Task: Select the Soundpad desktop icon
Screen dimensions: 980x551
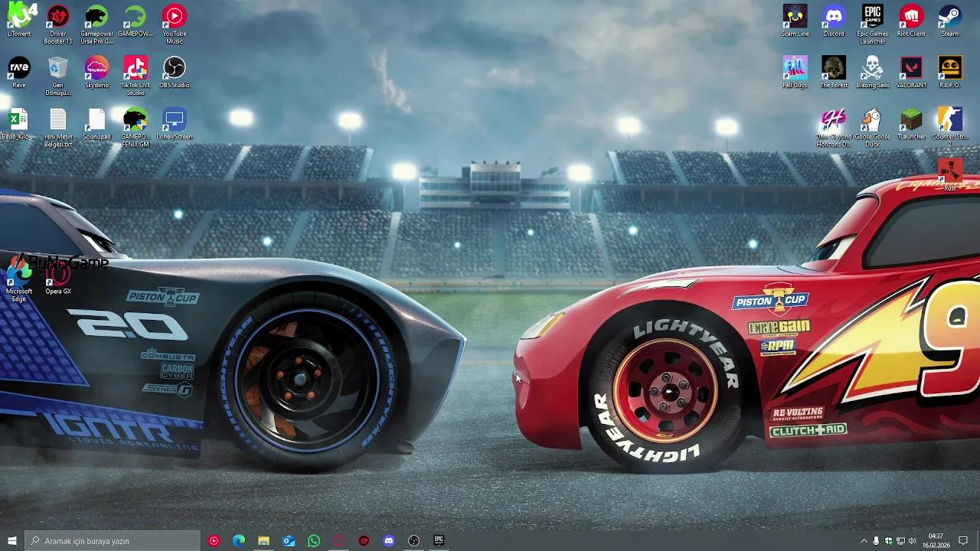Action: (97, 124)
